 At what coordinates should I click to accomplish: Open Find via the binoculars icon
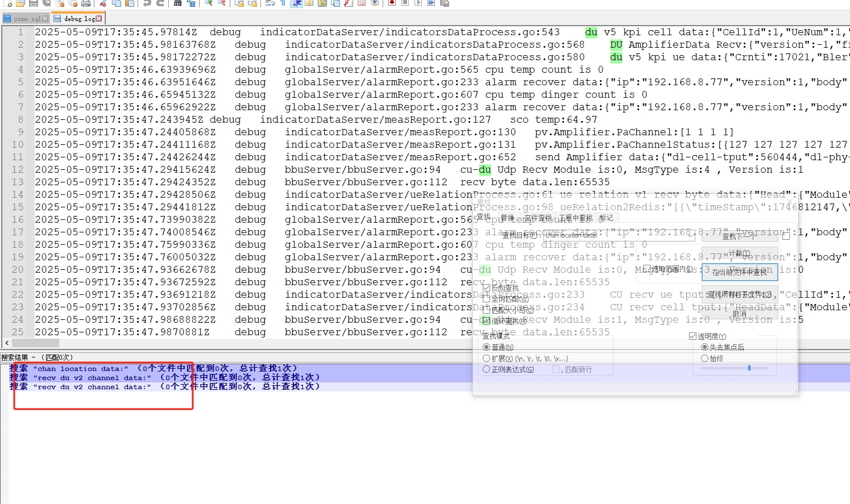177,3
